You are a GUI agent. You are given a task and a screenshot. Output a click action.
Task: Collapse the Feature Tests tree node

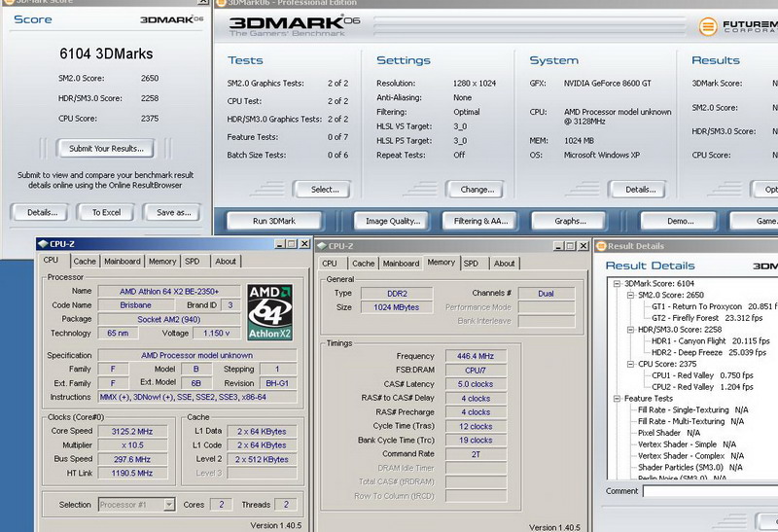click(x=618, y=399)
